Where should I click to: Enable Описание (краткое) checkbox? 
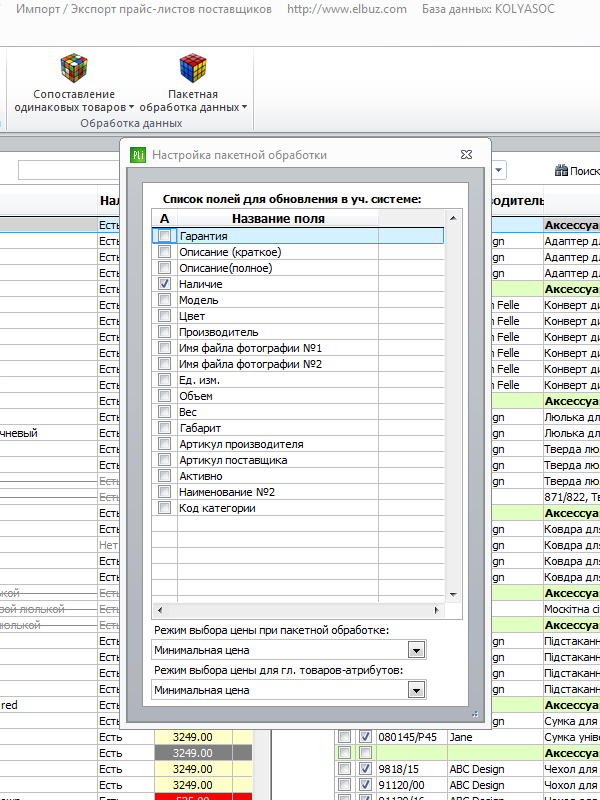(164, 252)
